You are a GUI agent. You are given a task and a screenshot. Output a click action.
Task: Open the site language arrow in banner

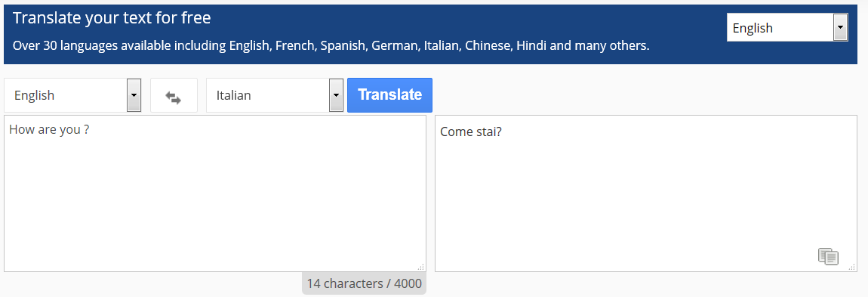click(840, 28)
